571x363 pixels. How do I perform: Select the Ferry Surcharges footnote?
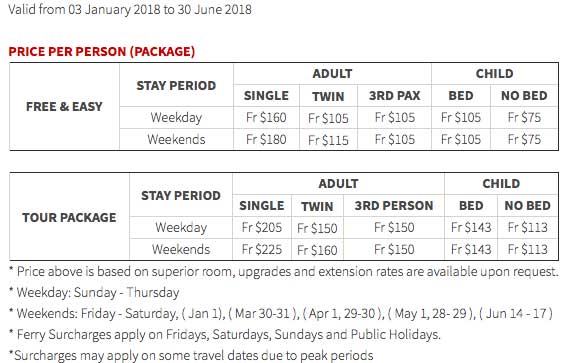click(x=225, y=335)
